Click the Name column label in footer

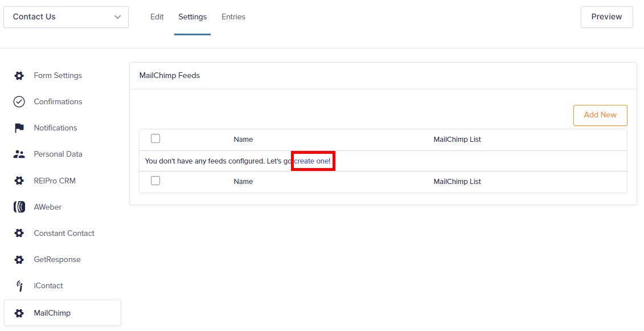coord(243,182)
